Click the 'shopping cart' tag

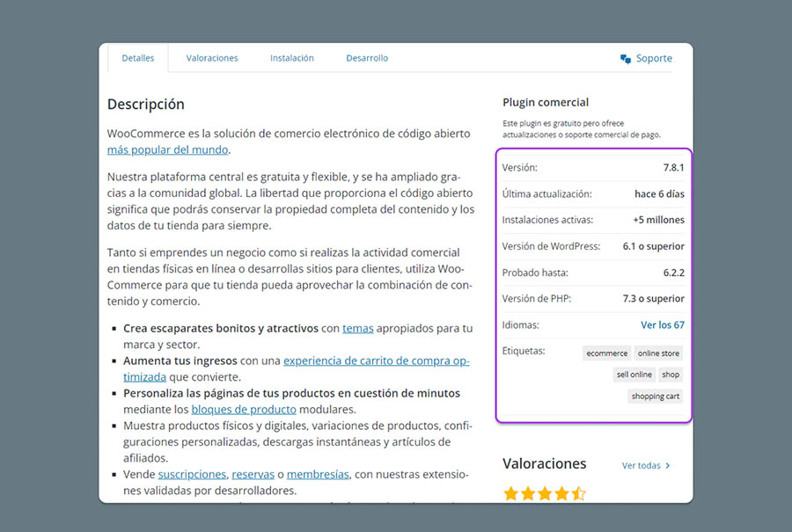[656, 397]
